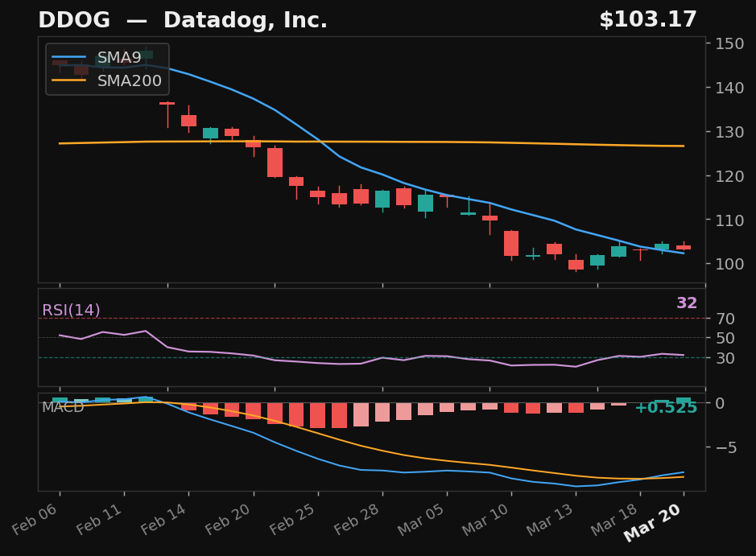The image size is (756, 556).
Task: Click the MACD panel label
Action: 63,407
